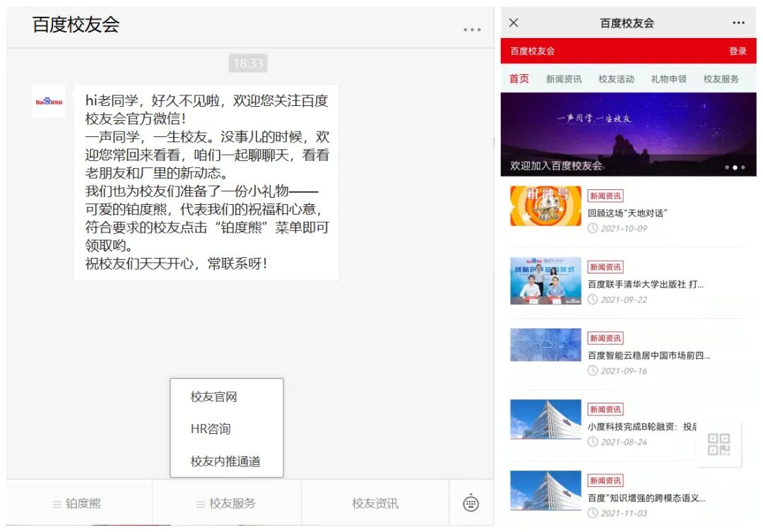This screenshot has width=763, height=532.
Task: Click 登录 in the red header bar
Action: (738, 51)
